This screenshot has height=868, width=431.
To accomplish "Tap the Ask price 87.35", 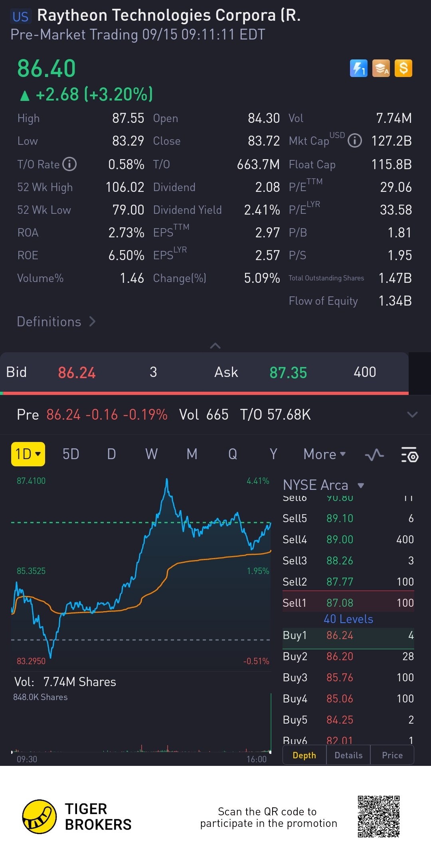I will (288, 373).
